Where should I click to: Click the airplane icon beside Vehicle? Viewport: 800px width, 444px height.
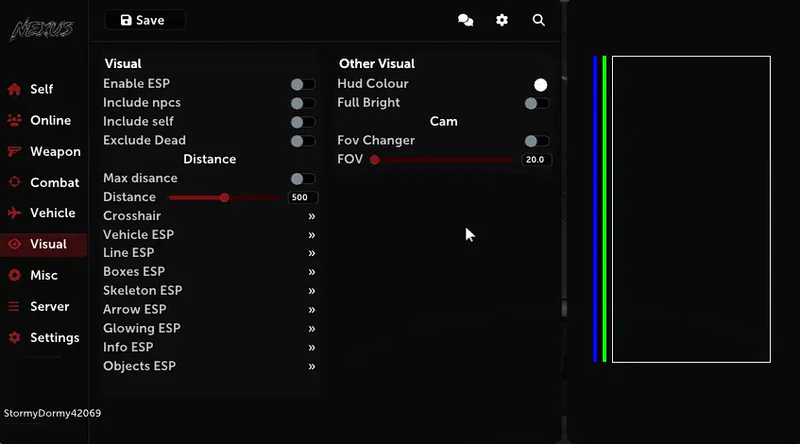click(14, 213)
